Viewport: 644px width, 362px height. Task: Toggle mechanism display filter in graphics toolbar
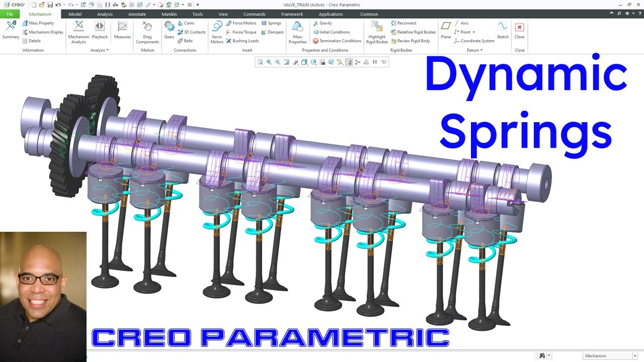point(349,62)
